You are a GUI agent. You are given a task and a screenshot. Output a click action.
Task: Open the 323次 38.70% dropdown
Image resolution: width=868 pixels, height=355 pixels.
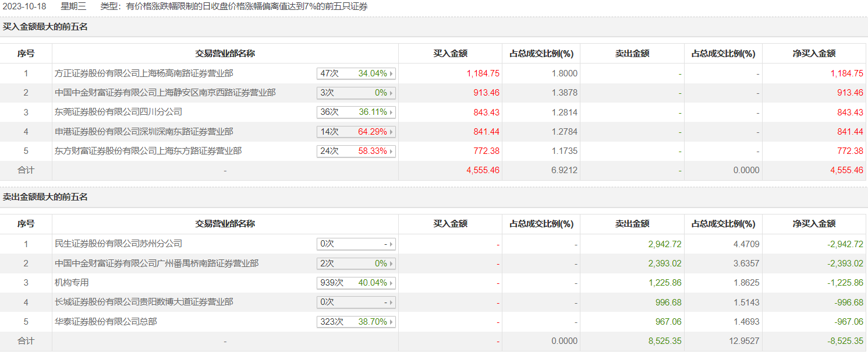click(356, 322)
